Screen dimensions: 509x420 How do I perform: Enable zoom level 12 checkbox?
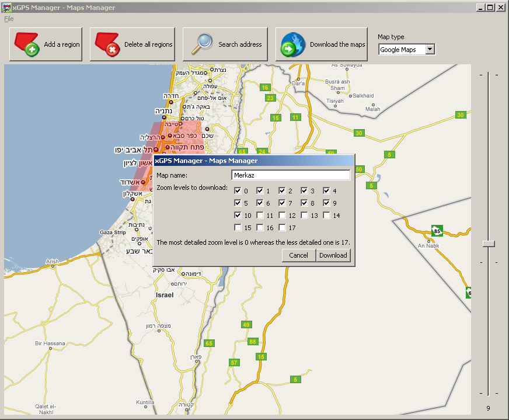(282, 216)
